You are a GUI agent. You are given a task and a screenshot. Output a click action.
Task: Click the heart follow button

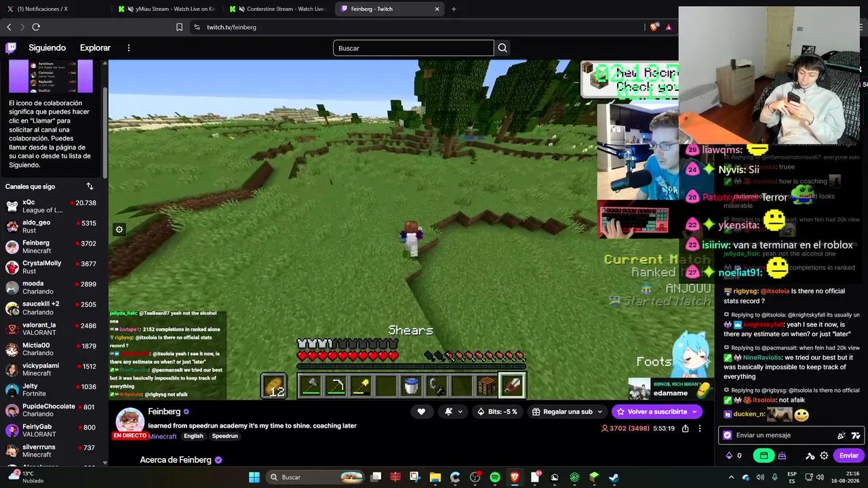point(421,411)
